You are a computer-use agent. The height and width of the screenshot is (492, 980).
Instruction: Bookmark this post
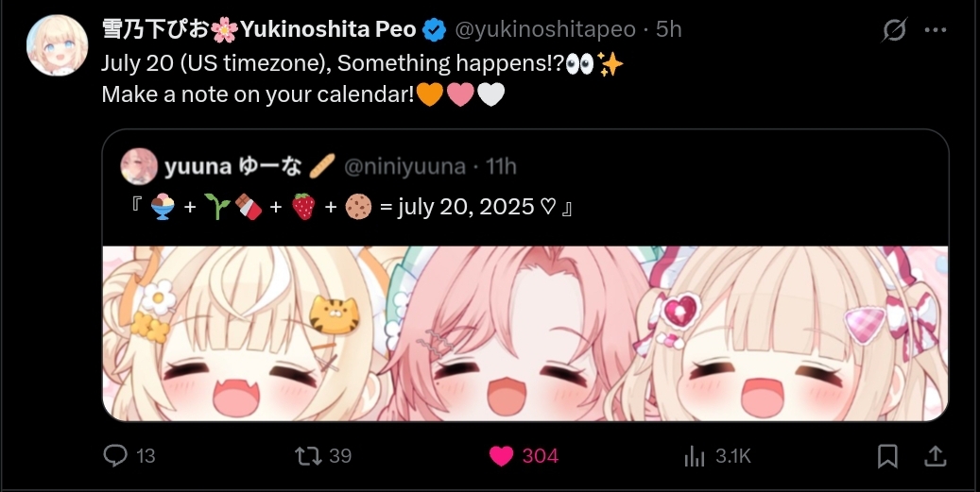[x=887, y=456]
